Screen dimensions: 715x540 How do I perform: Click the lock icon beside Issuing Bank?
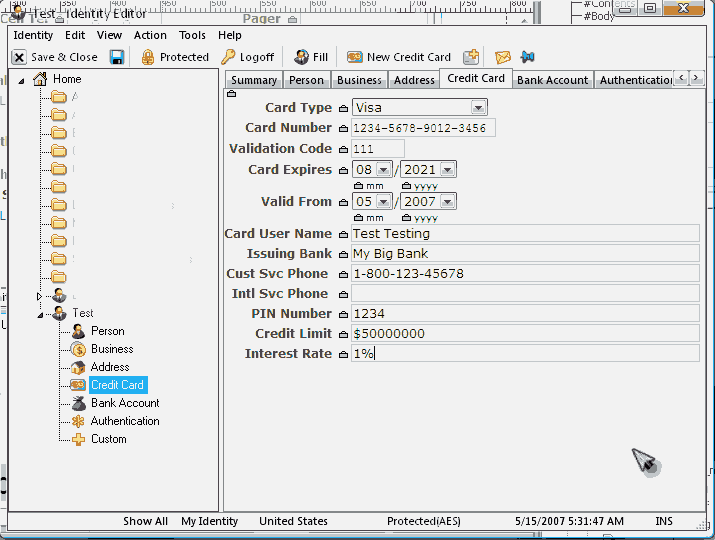343,254
